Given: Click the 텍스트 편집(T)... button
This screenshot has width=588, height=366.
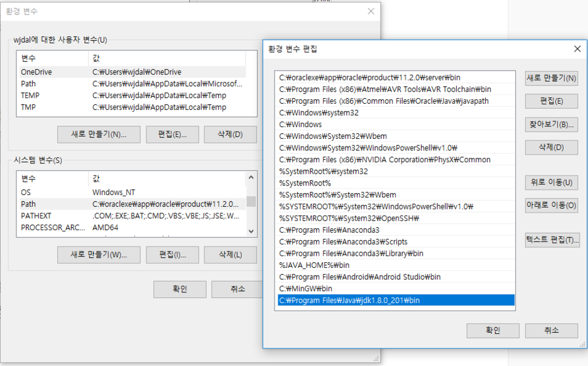Looking at the screenshot, I should click(x=552, y=240).
